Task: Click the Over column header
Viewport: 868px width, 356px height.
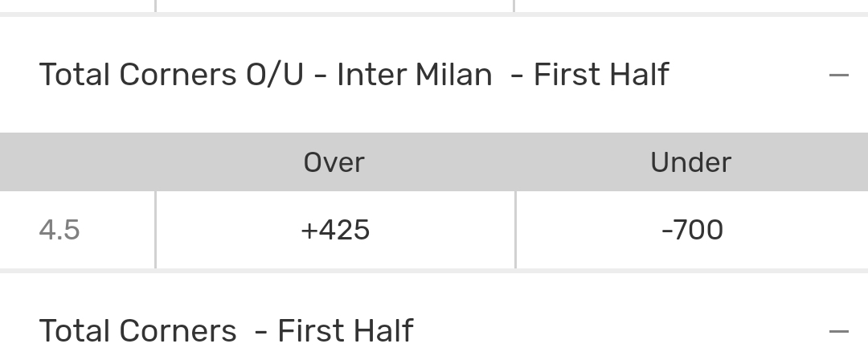Action: 334,162
